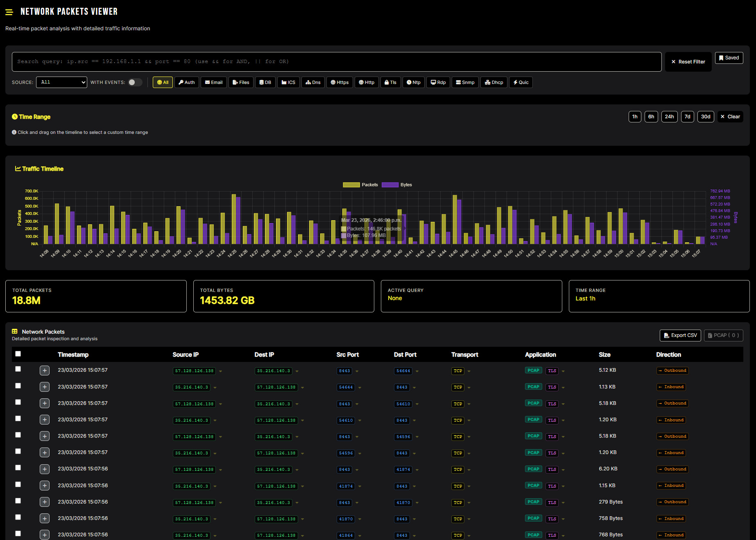
Task: Click the Reset Filter button
Action: click(x=688, y=62)
